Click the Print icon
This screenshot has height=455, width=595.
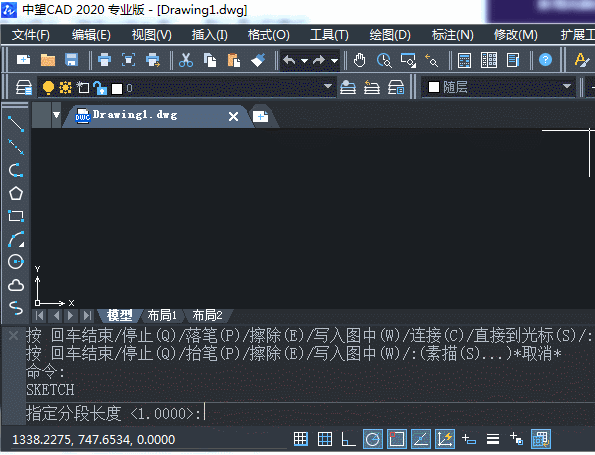(104, 60)
